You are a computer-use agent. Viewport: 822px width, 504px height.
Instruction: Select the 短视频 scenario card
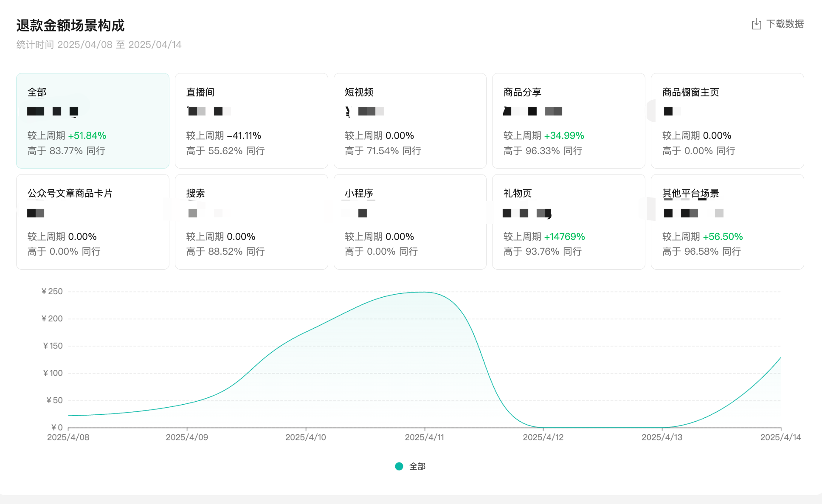[x=410, y=121]
